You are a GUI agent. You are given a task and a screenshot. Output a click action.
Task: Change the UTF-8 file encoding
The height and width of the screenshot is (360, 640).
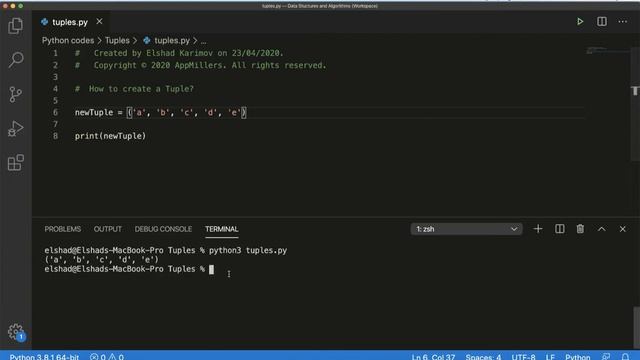523,357
